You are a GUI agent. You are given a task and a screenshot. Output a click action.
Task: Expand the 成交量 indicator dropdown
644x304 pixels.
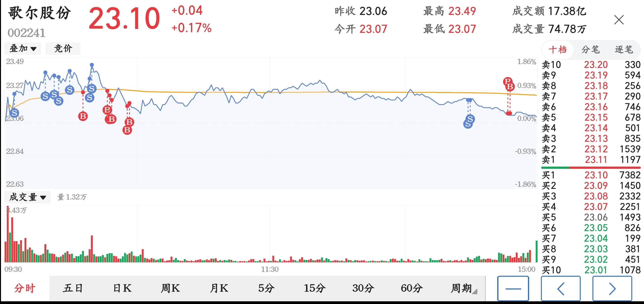(x=27, y=197)
